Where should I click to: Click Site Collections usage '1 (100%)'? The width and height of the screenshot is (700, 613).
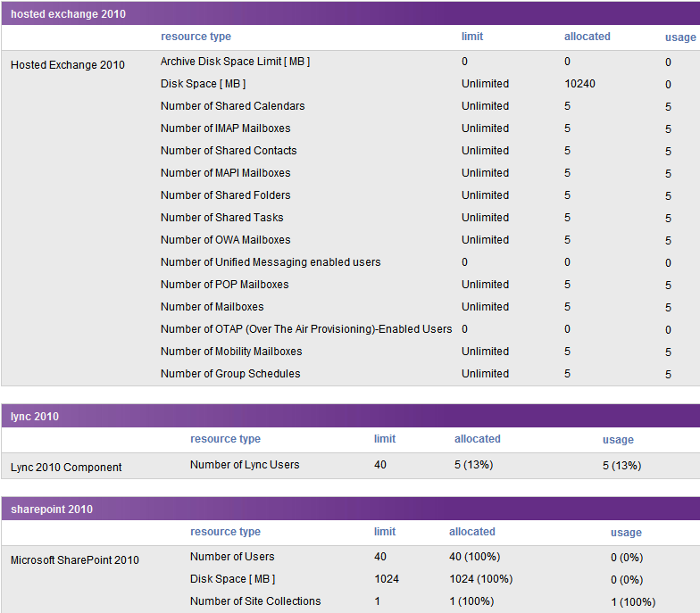coord(633,602)
